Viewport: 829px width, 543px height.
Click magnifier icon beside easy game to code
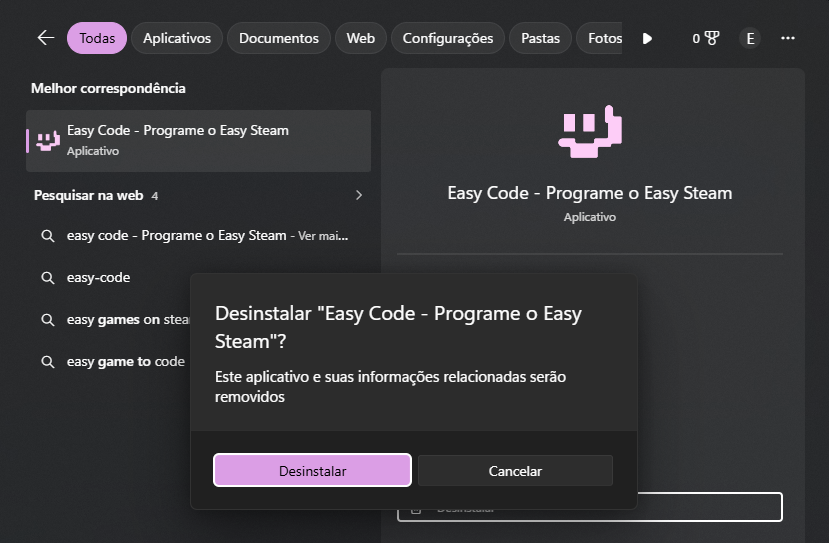pyautogui.click(x=48, y=362)
